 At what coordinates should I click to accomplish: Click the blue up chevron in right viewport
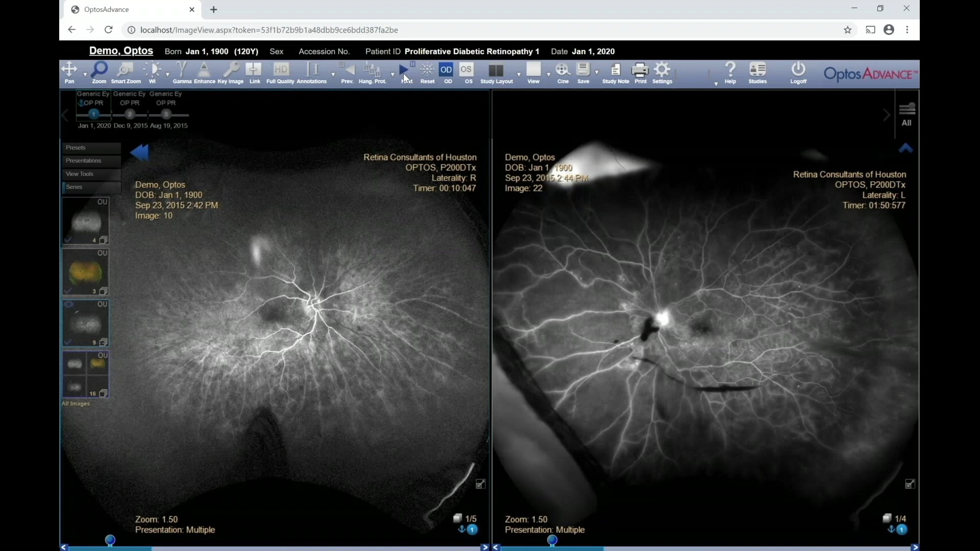tap(905, 148)
